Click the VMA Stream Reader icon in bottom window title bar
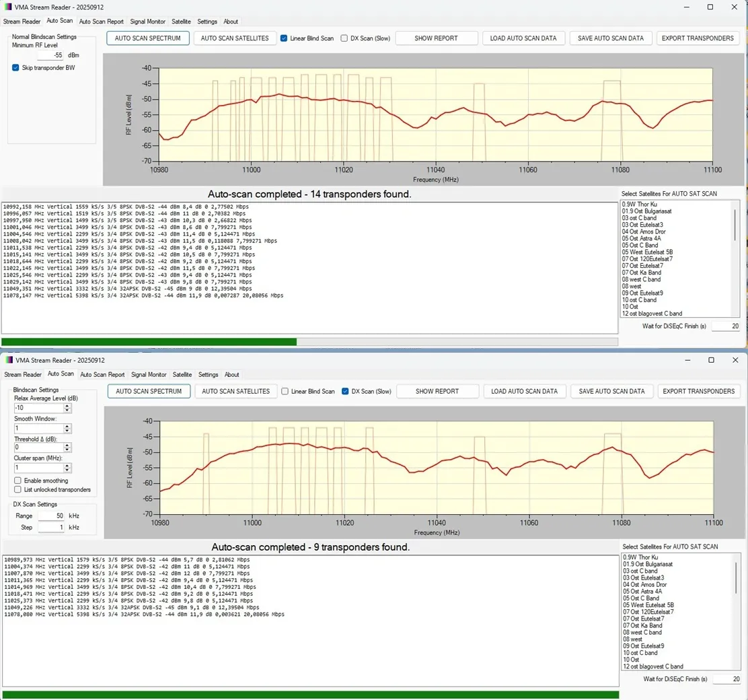 (9, 360)
